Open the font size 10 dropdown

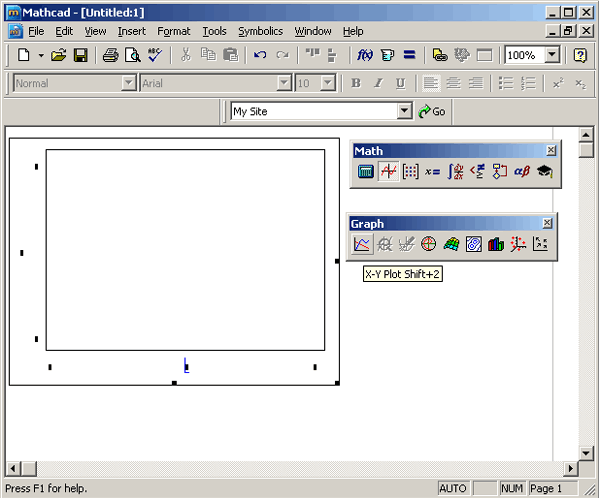coord(328,83)
